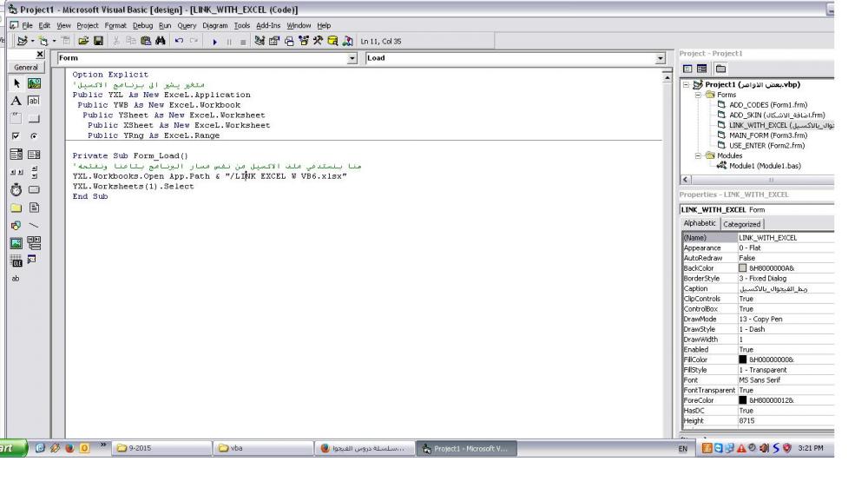Switch to the Alphabetic properties tab
Image resolution: width=868 pixels, height=488 pixels.
(700, 223)
